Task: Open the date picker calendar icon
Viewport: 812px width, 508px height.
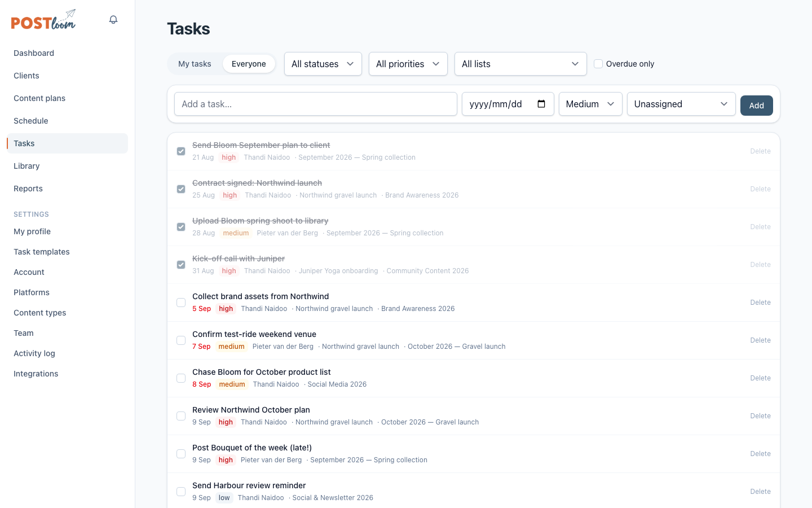Action: tap(541, 104)
